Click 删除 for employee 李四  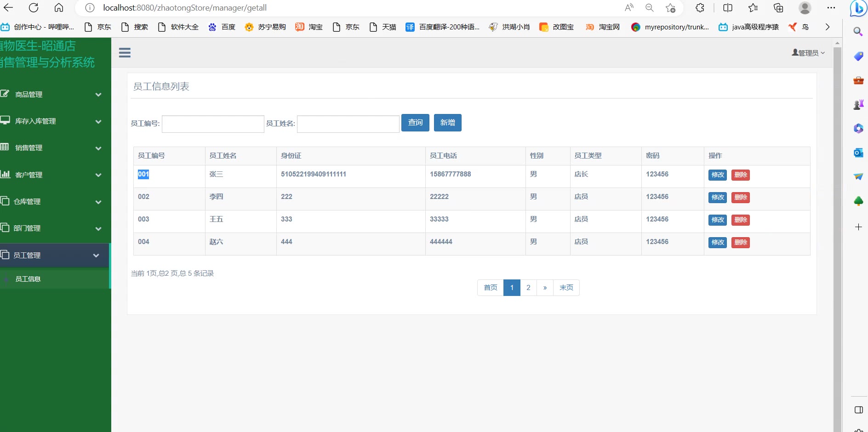(741, 198)
